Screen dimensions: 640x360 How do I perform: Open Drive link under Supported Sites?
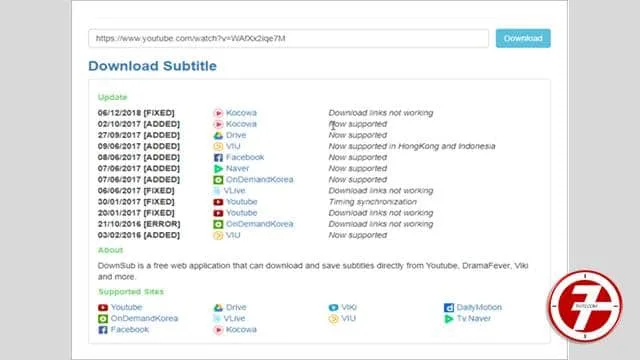click(236, 307)
